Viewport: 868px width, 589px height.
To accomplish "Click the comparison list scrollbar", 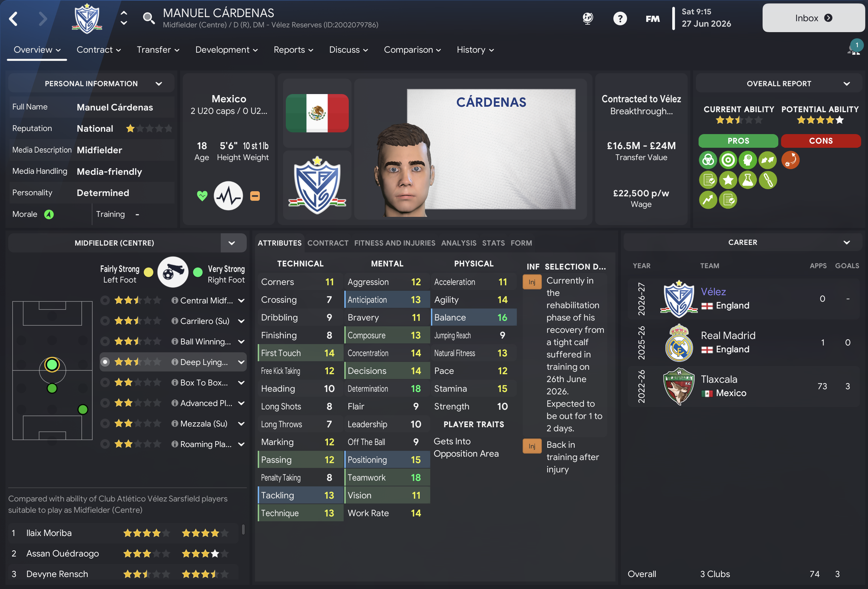I will tap(243, 529).
